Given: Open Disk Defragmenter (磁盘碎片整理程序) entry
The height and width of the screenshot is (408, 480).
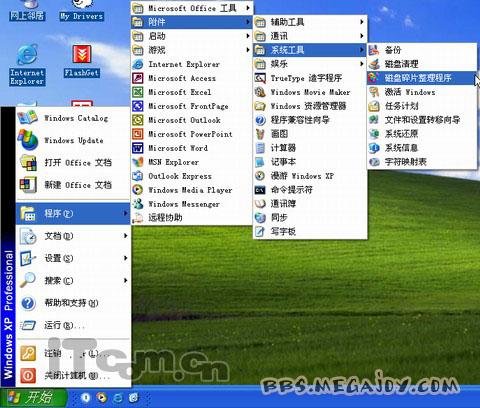Looking at the screenshot, I should 422,78.
